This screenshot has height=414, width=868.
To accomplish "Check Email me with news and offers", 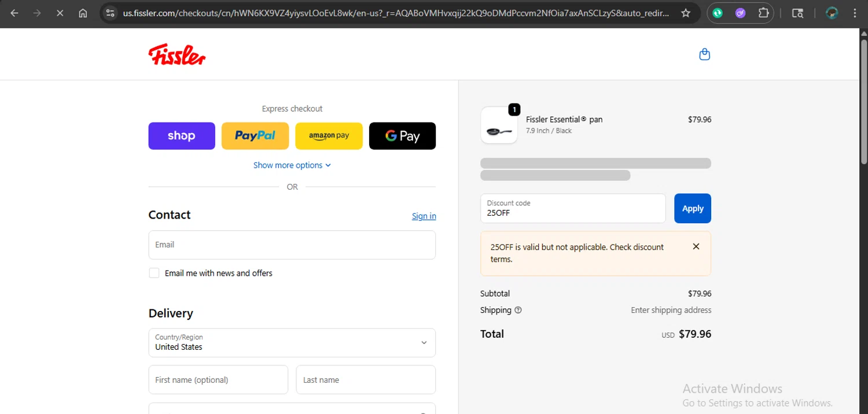I will pos(154,273).
